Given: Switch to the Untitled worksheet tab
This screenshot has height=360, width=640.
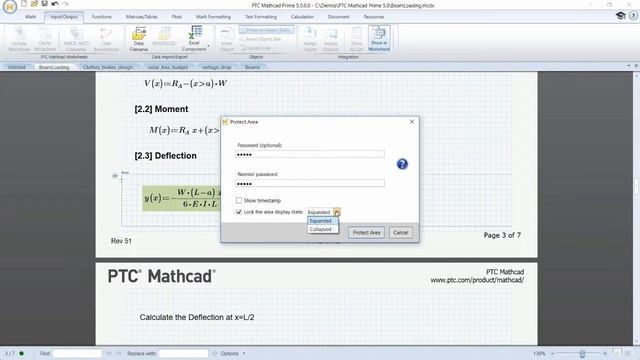Looking at the screenshot, I should pos(17,67).
